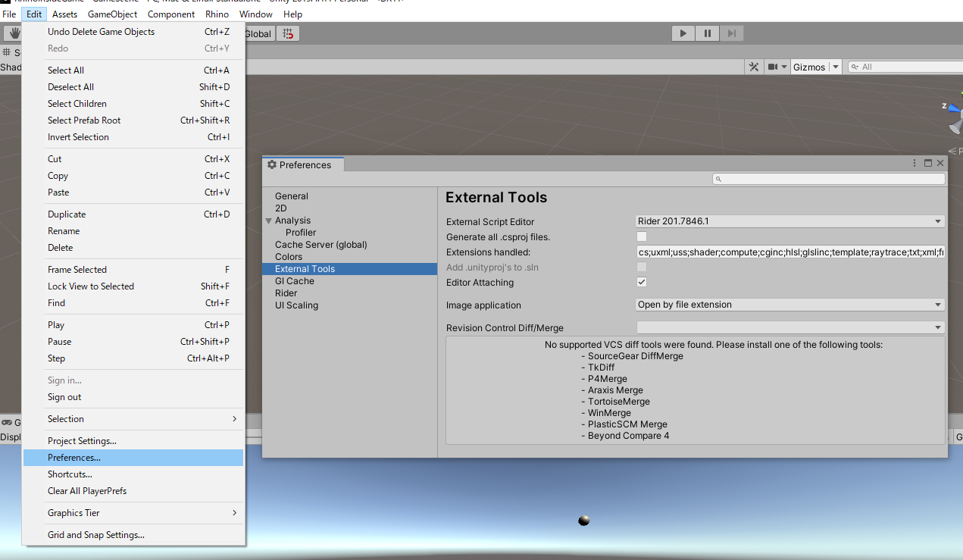The height and width of the screenshot is (560, 963).
Task: Open General preferences section
Action: 292,196
